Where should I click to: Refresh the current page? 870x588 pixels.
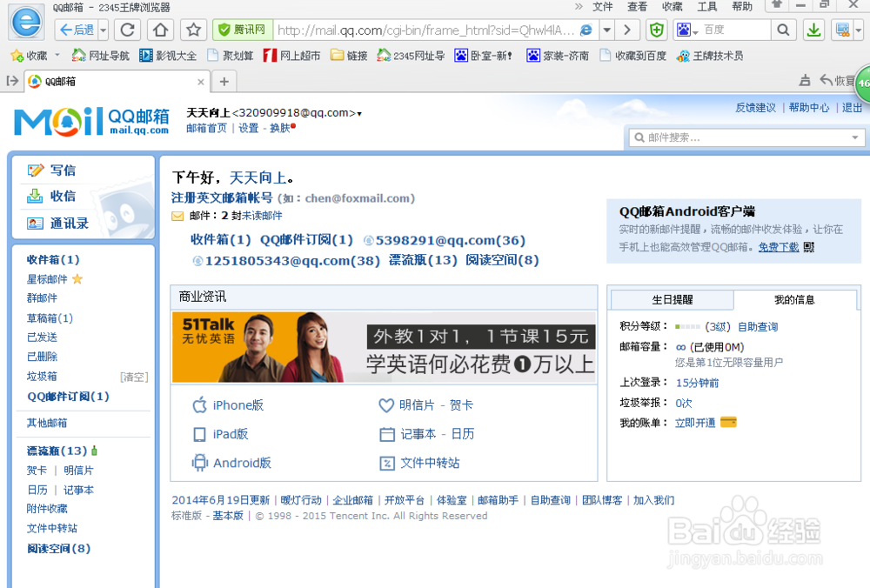pyautogui.click(x=126, y=29)
